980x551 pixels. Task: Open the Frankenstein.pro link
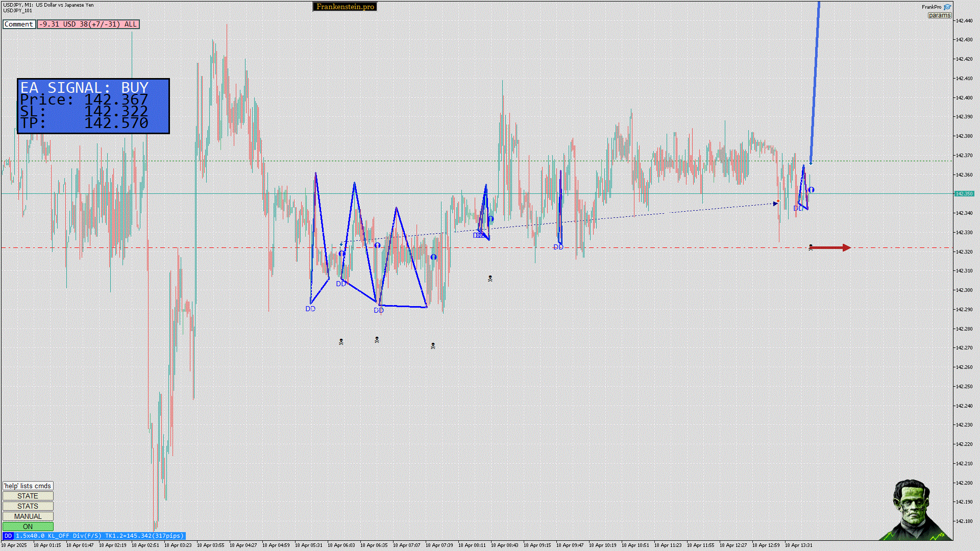345,7
